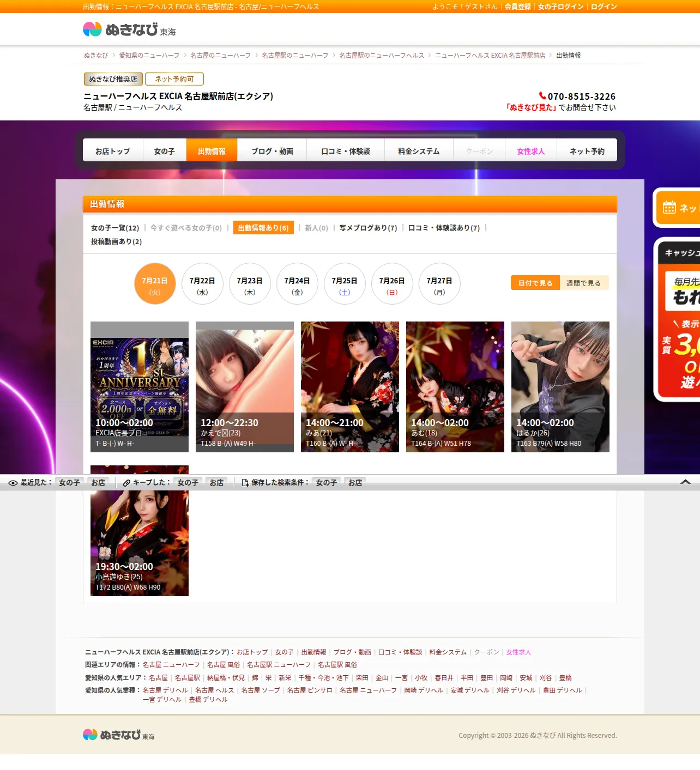The image size is (700, 770).
Task: Open the 料金システム tab
Action: click(419, 151)
